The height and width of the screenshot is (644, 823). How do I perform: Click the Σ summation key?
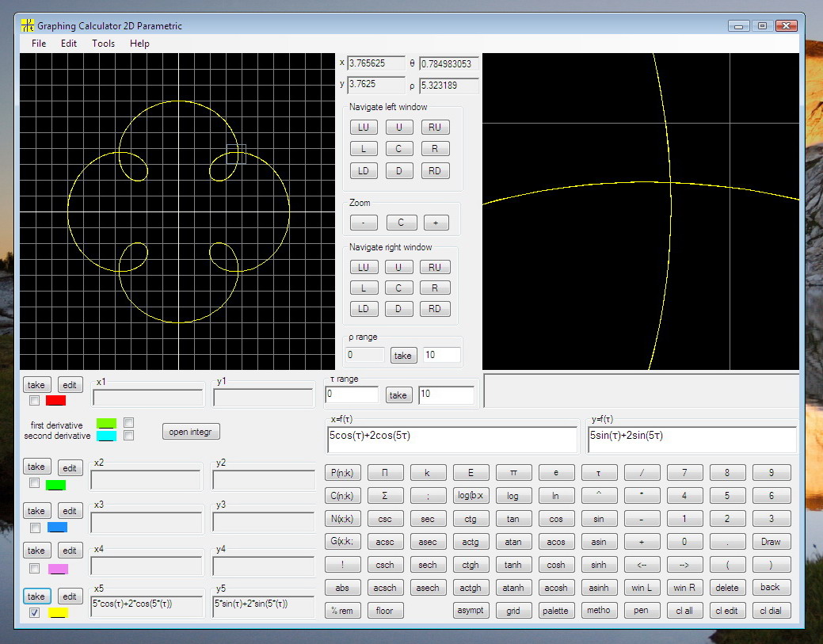pyautogui.click(x=385, y=496)
